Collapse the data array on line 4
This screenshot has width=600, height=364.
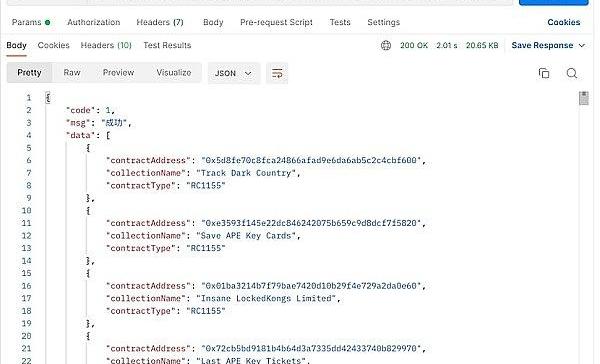[x=108, y=135]
